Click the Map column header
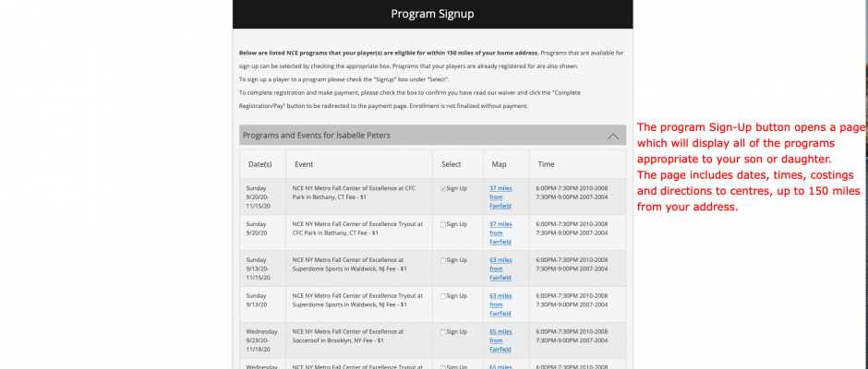868x369 pixels. [x=499, y=164]
